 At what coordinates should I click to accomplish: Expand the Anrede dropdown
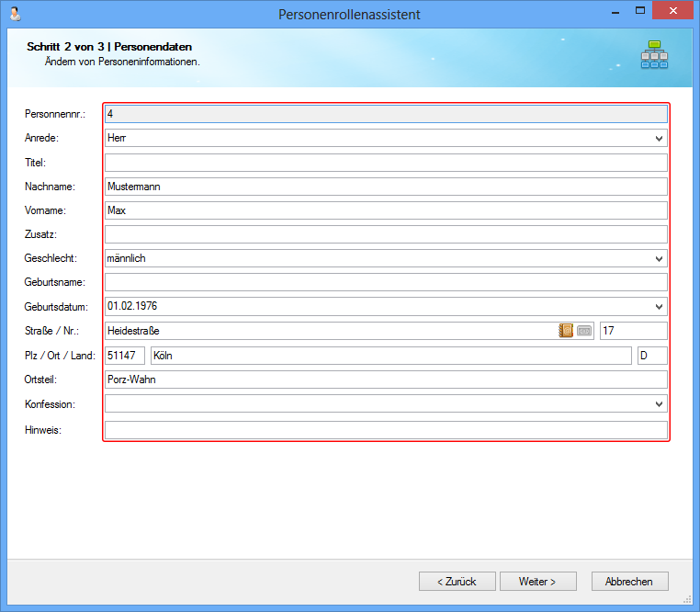pos(659,139)
